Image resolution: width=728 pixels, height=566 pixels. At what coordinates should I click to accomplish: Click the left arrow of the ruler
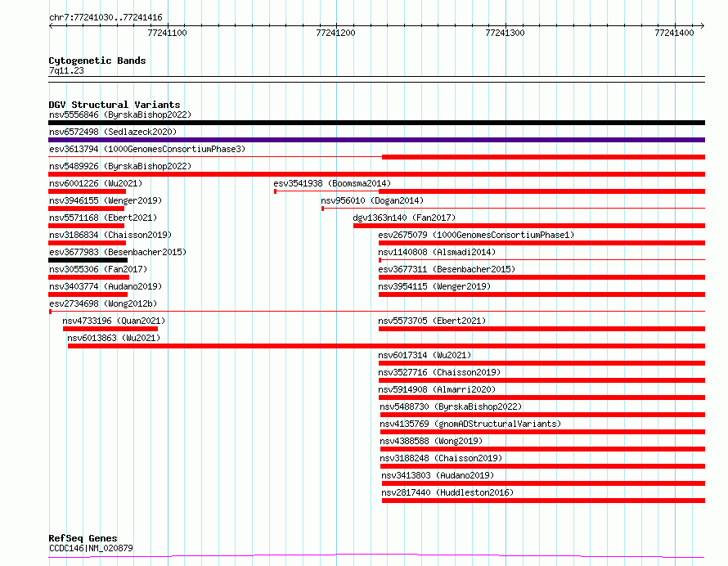coord(51,25)
